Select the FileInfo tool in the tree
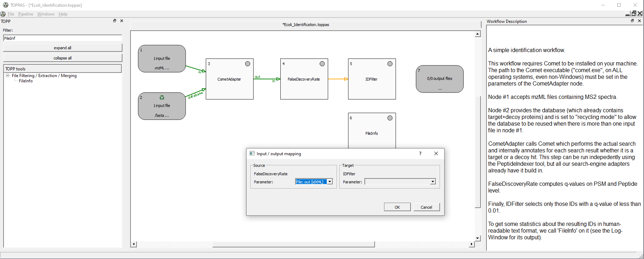 click(x=26, y=81)
